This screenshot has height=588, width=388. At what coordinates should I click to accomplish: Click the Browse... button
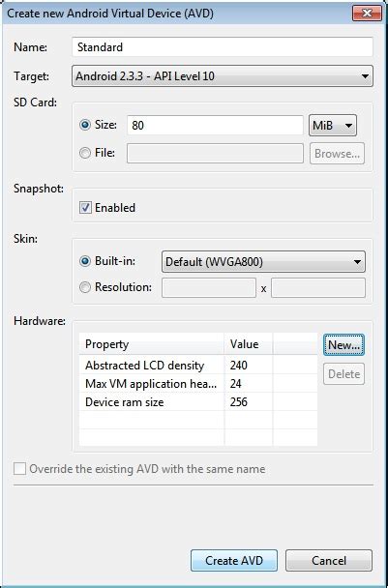(337, 154)
